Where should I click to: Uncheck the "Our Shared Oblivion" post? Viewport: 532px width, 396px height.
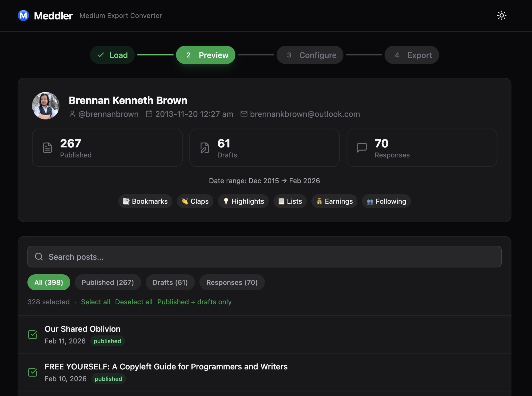33,335
